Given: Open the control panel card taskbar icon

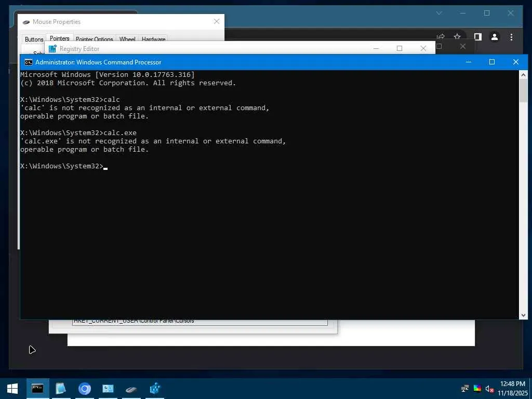Looking at the screenshot, I should tap(108, 389).
